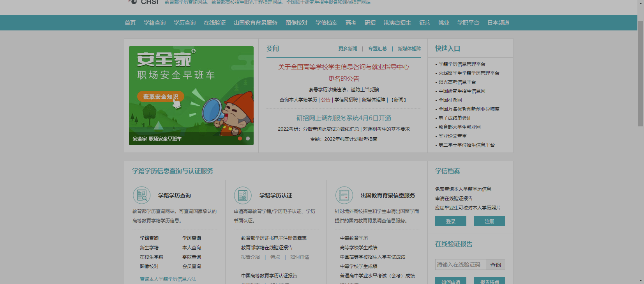Select the white carousel indicator dot

[x=248, y=138]
